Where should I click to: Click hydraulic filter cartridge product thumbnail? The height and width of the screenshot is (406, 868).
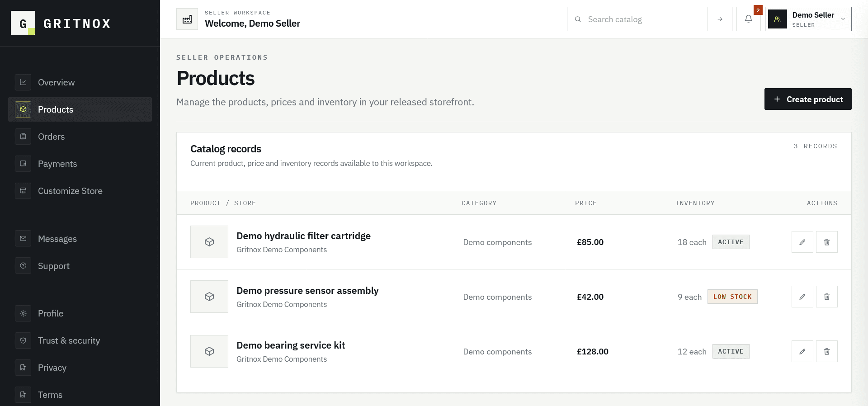[209, 242]
